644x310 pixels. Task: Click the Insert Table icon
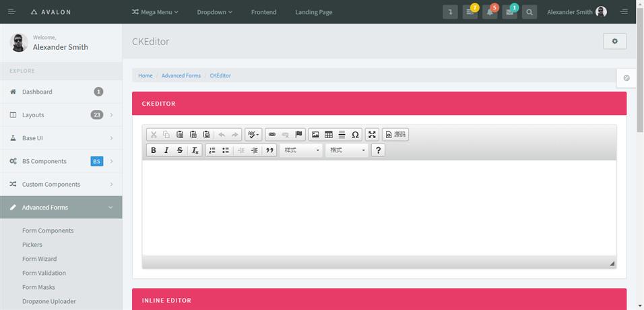(x=329, y=134)
